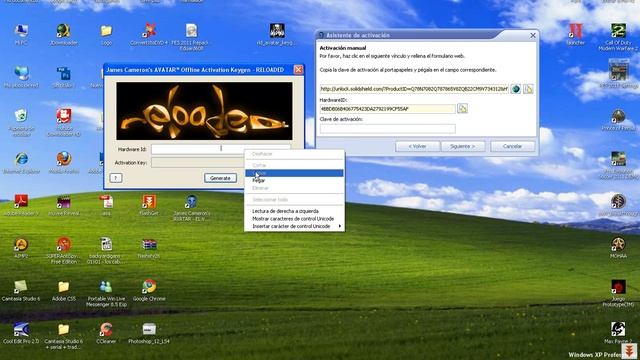Open the Photoshop_12_LS4 file icon
This screenshot has height=360, width=640.
click(x=149, y=333)
